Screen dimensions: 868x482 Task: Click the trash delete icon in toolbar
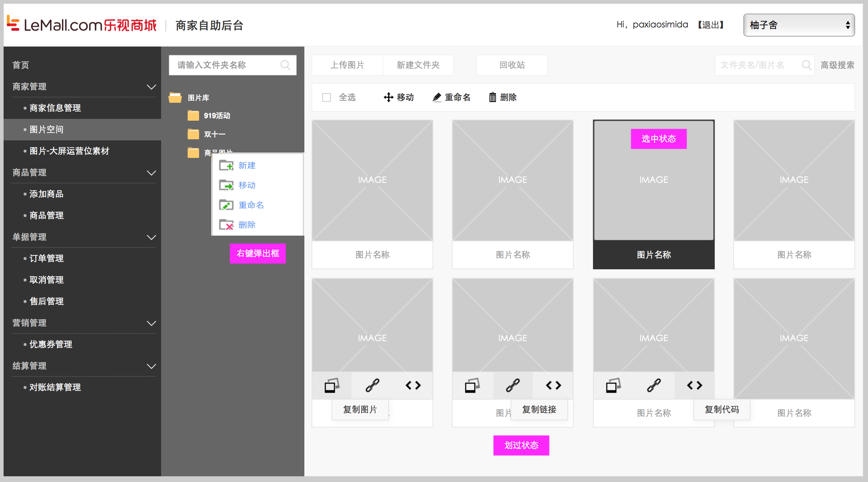[x=493, y=97]
